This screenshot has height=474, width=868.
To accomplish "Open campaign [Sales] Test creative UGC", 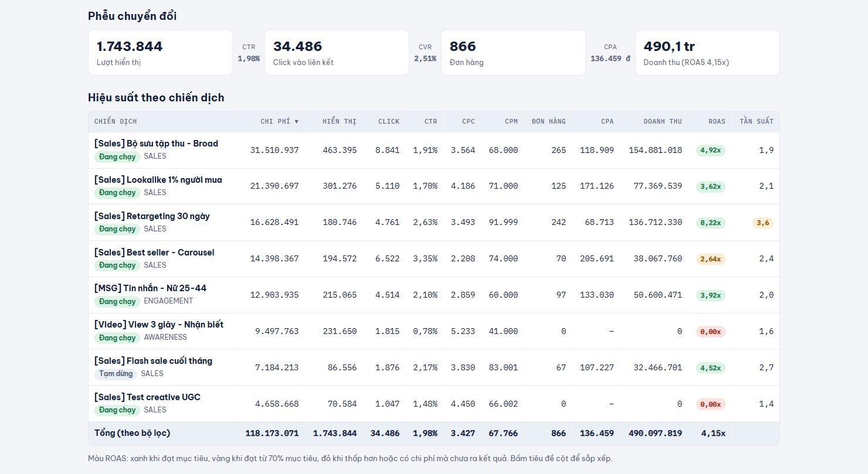I will tap(147, 397).
